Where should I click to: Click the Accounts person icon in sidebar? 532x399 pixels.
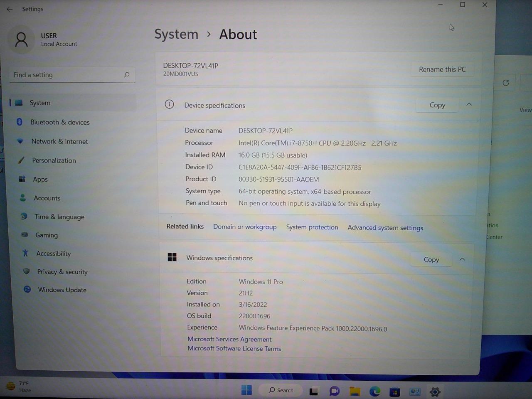pos(23,198)
